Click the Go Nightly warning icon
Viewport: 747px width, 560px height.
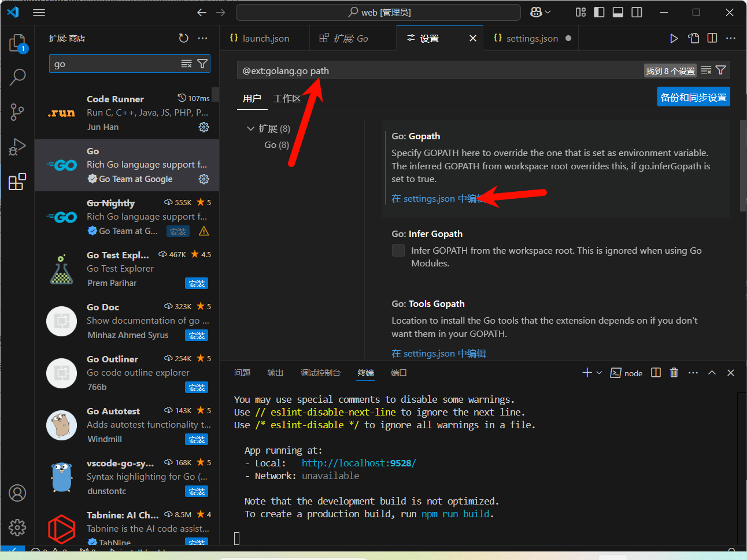(x=204, y=231)
